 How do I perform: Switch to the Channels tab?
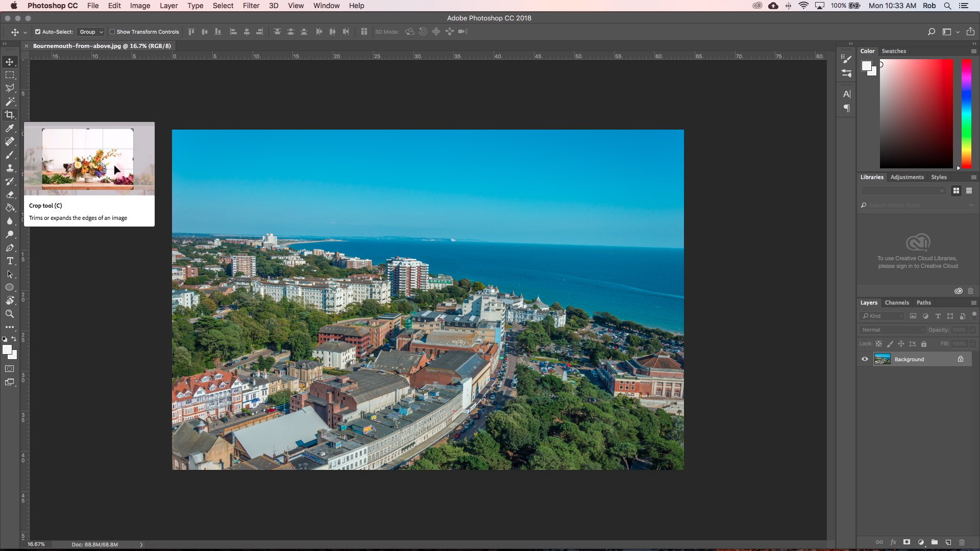coord(897,303)
